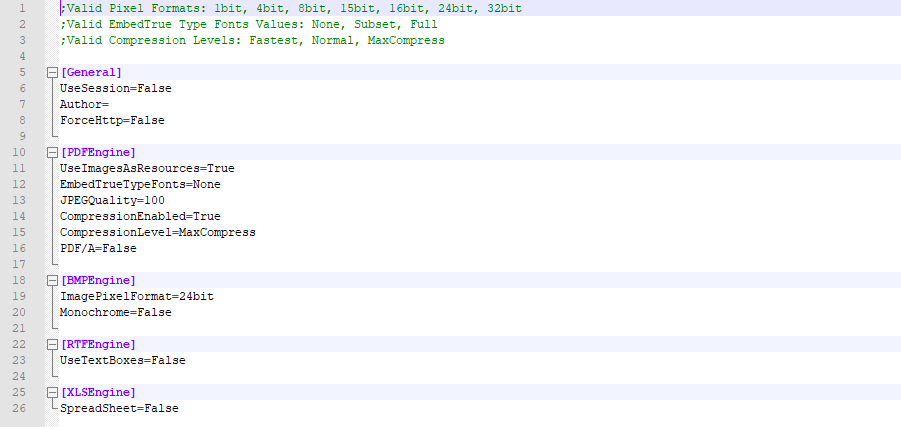Click the Monochrome=False line
The width and height of the screenshot is (901, 427).
pos(115,312)
